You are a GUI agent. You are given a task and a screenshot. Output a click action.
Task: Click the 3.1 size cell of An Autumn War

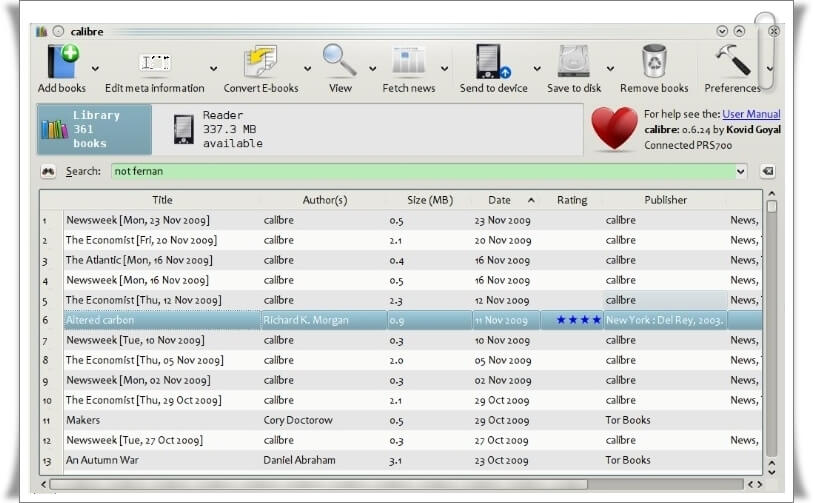click(x=430, y=460)
